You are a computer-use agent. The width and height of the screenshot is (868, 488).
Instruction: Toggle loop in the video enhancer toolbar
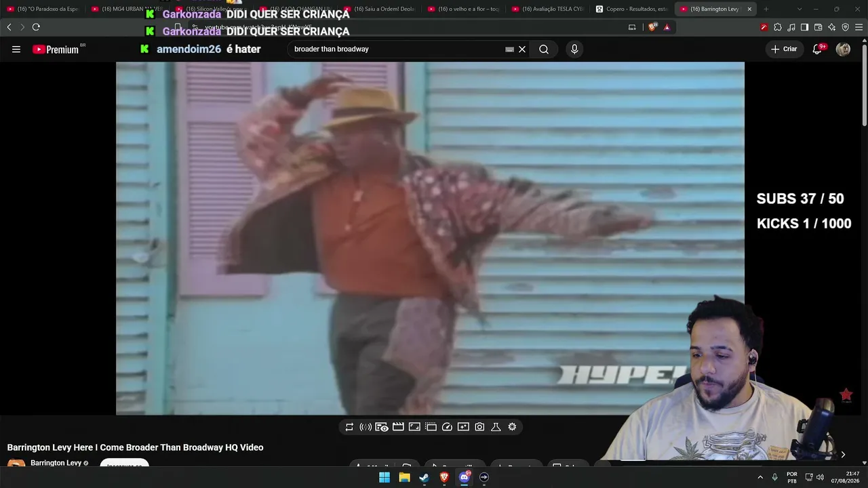tap(349, 427)
